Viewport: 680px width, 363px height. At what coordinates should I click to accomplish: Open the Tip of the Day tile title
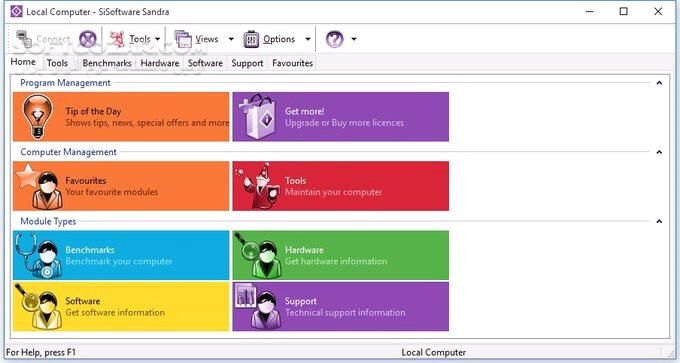click(x=93, y=111)
